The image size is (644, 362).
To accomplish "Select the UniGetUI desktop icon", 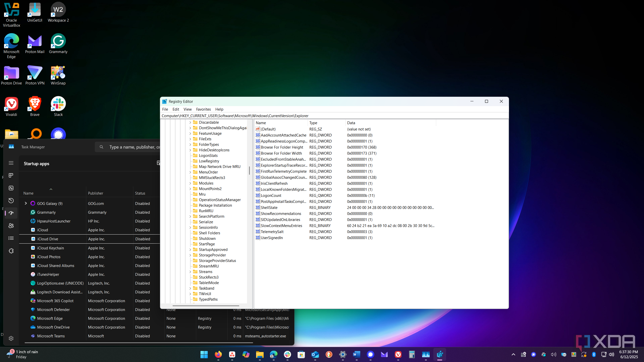I will (35, 12).
